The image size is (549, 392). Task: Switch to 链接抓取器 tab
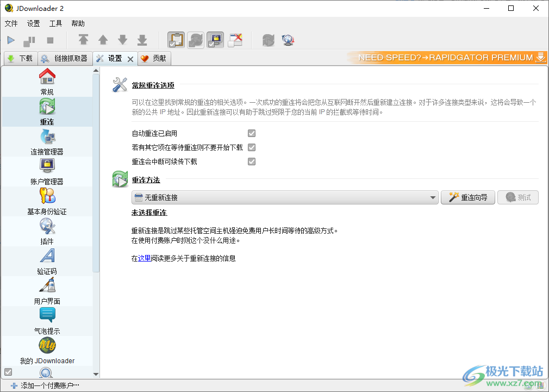(65, 58)
